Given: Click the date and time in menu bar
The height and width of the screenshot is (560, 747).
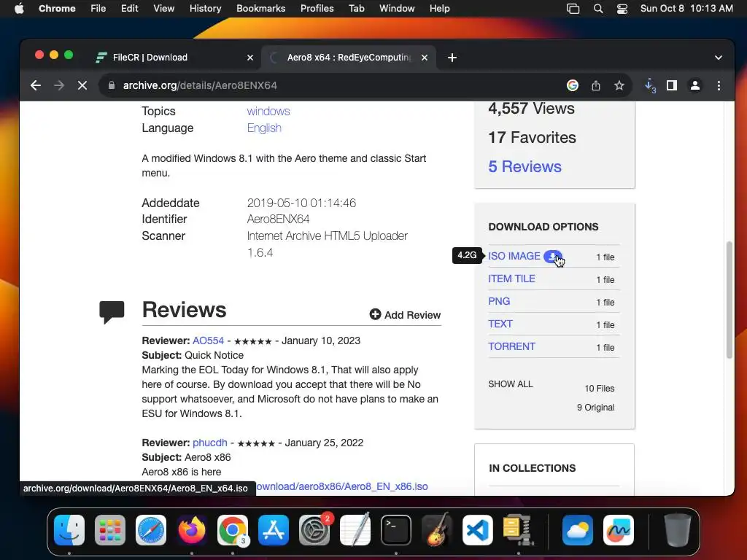Looking at the screenshot, I should (686, 9).
